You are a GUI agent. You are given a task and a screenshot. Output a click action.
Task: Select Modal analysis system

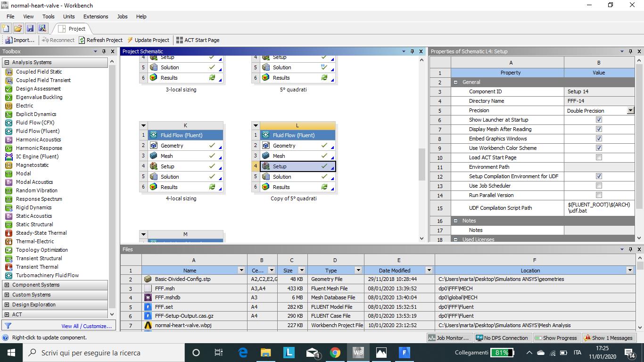pos(24,173)
